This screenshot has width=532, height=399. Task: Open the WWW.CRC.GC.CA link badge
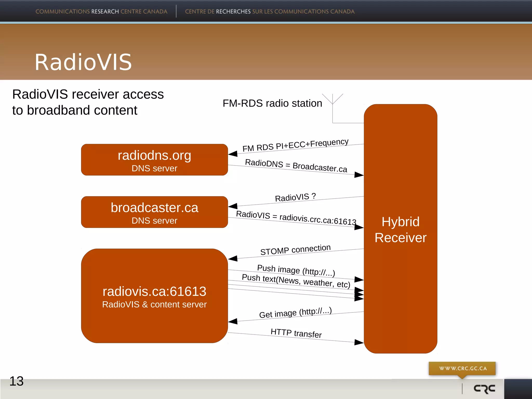(462, 368)
